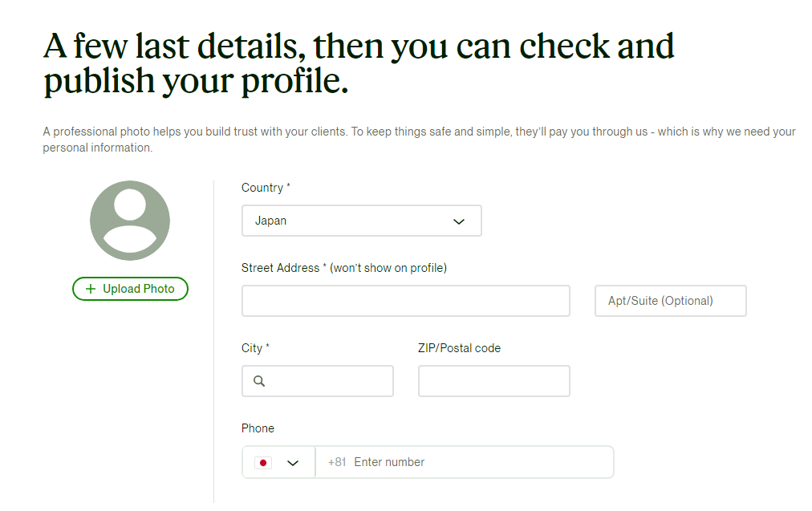Screen dimensions: 812x511
Task: Expand phone country code chevron
Action: click(293, 463)
